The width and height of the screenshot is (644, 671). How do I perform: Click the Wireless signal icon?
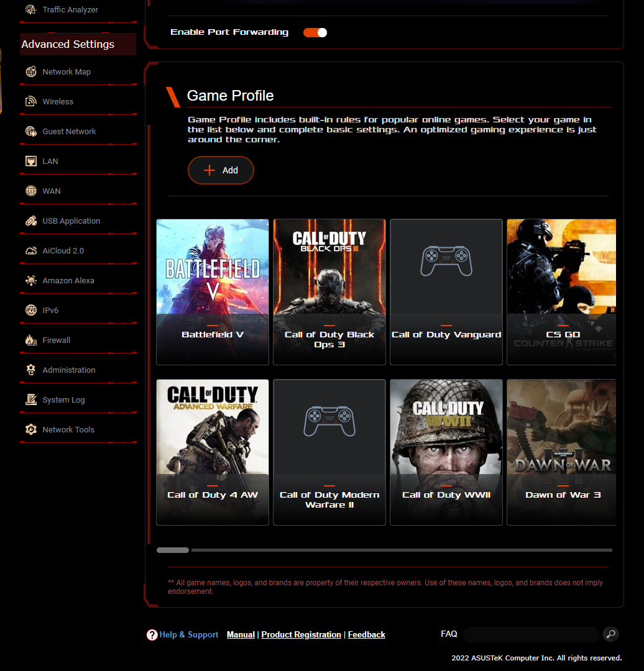click(31, 101)
